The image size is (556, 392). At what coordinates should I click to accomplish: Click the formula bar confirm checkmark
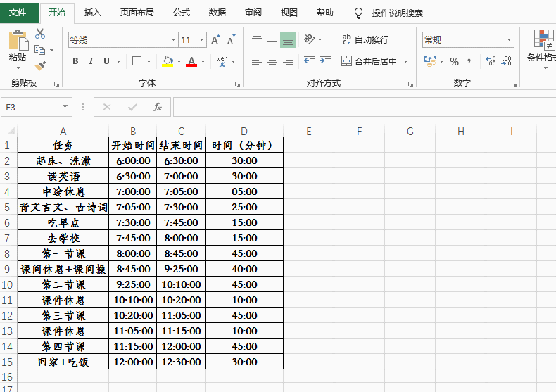132,107
